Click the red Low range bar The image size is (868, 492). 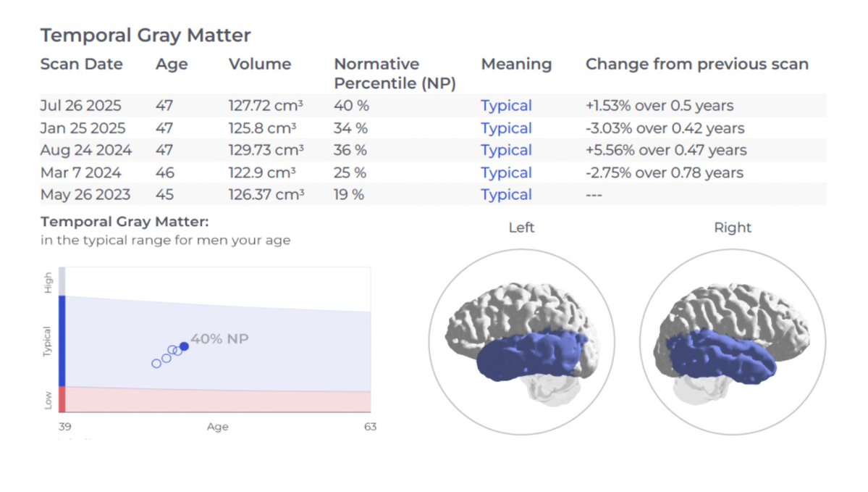click(62, 399)
